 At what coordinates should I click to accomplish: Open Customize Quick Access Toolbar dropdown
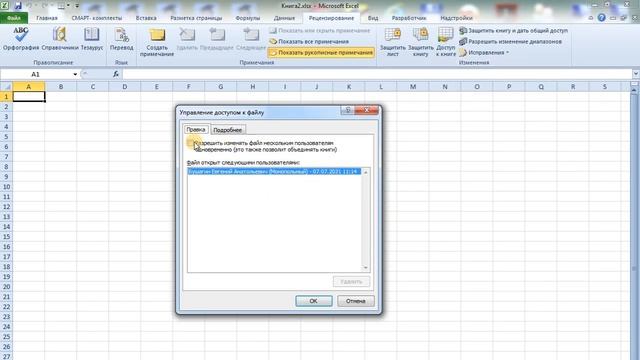pyautogui.click(x=77, y=6)
